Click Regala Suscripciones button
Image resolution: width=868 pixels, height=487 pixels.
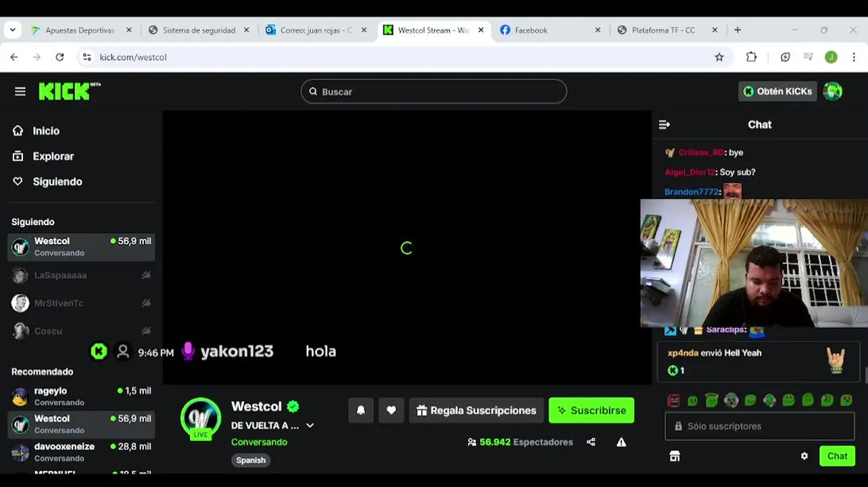[476, 411]
